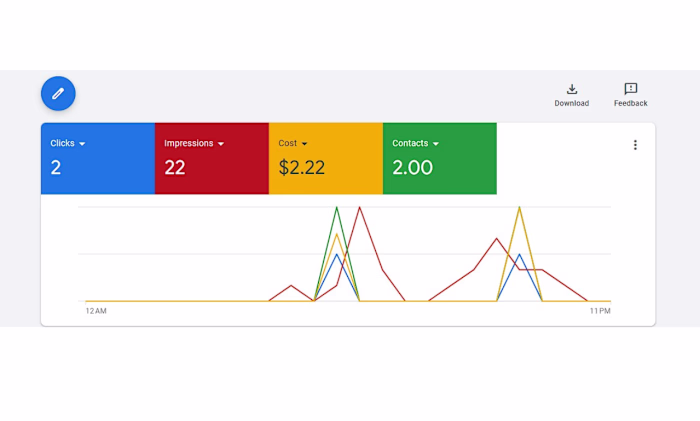Screen dimensions: 700x421
Task: Click the Feedback speech bubble icon
Action: (x=631, y=89)
